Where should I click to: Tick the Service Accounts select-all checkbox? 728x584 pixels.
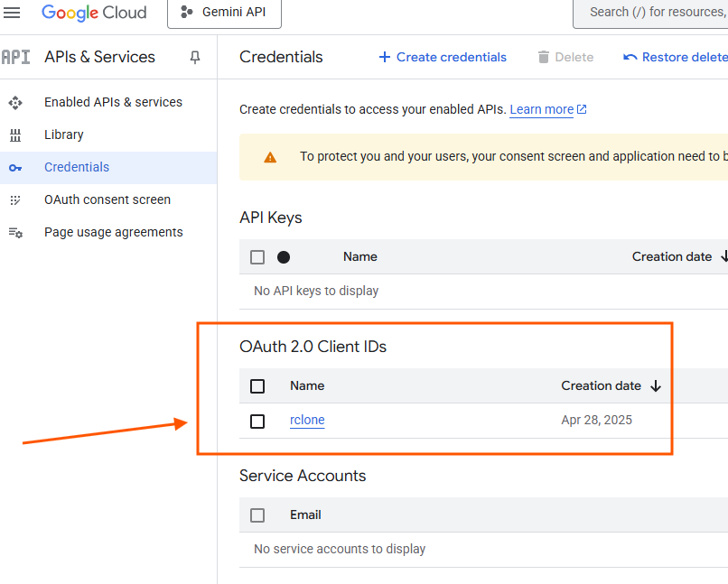[x=257, y=514]
